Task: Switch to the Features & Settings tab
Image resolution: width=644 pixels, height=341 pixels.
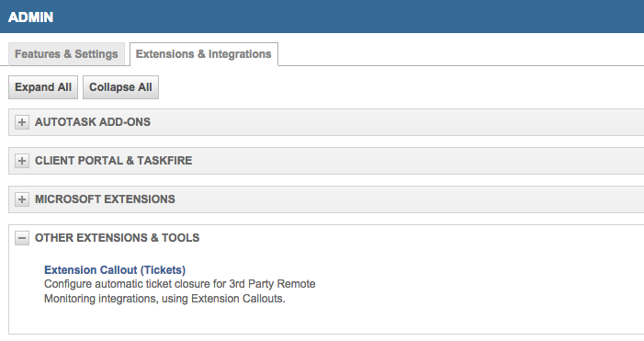Action: [x=66, y=54]
